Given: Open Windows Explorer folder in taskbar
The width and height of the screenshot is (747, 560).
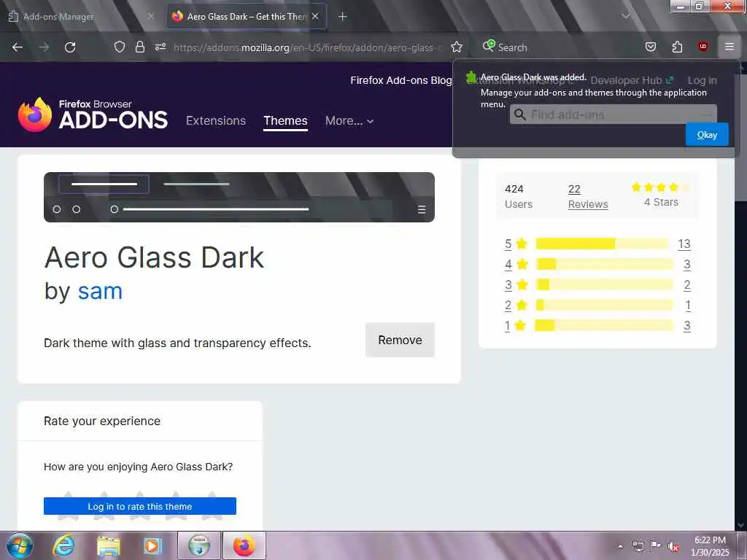Looking at the screenshot, I should pos(109,546).
